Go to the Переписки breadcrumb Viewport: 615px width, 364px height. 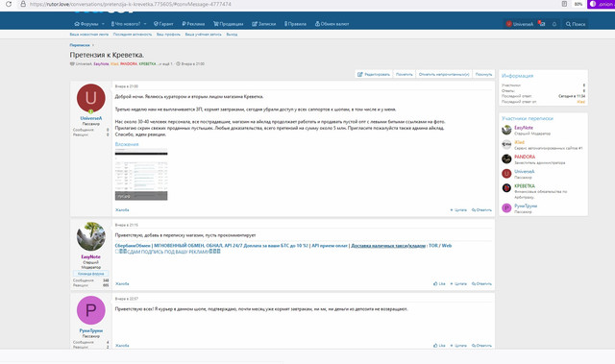tap(80, 45)
